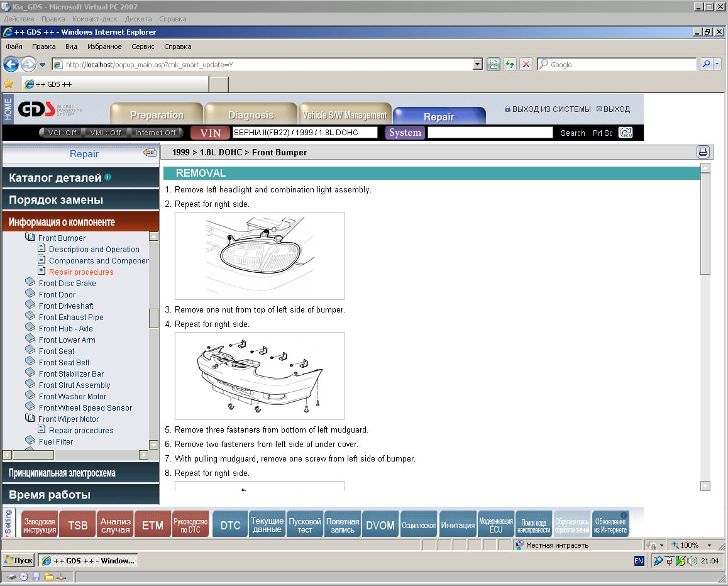The width and height of the screenshot is (728, 586).
Task: Click the DTC button in bottom toolbar
Action: tap(230, 525)
